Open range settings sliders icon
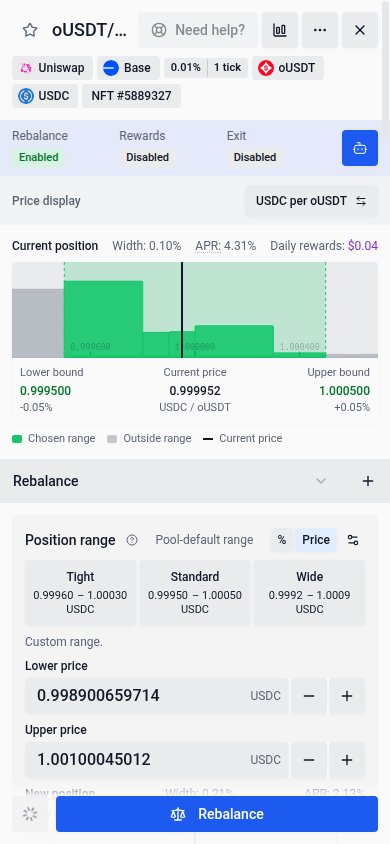Image resolution: width=390 pixels, height=844 pixels. pyautogui.click(x=353, y=540)
